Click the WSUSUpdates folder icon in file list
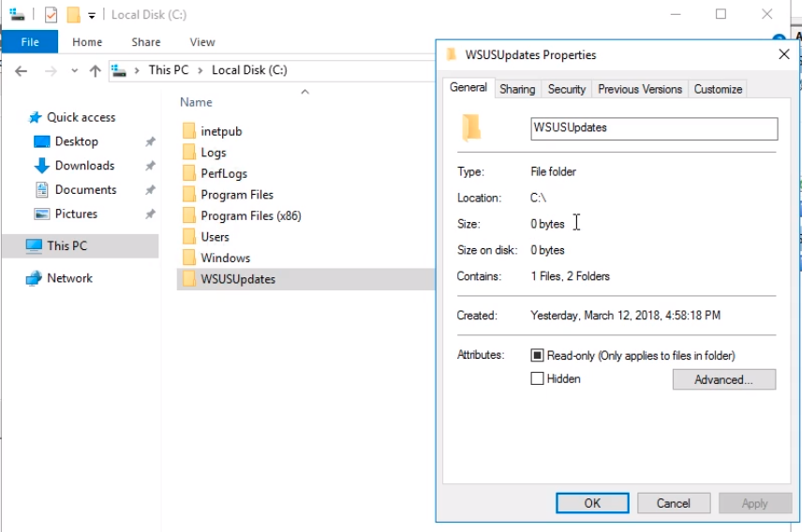This screenshot has width=802, height=532. pyautogui.click(x=188, y=279)
